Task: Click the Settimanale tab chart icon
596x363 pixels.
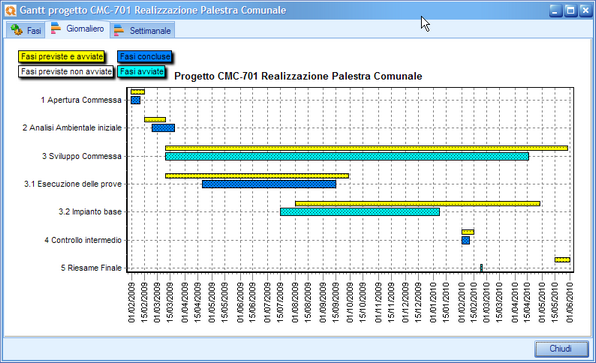Action: pos(119,30)
